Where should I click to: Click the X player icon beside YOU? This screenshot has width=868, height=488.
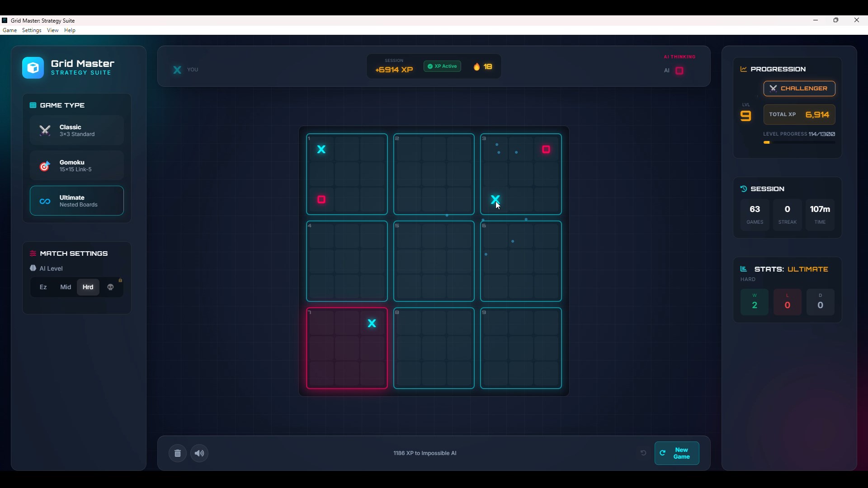[177, 70]
